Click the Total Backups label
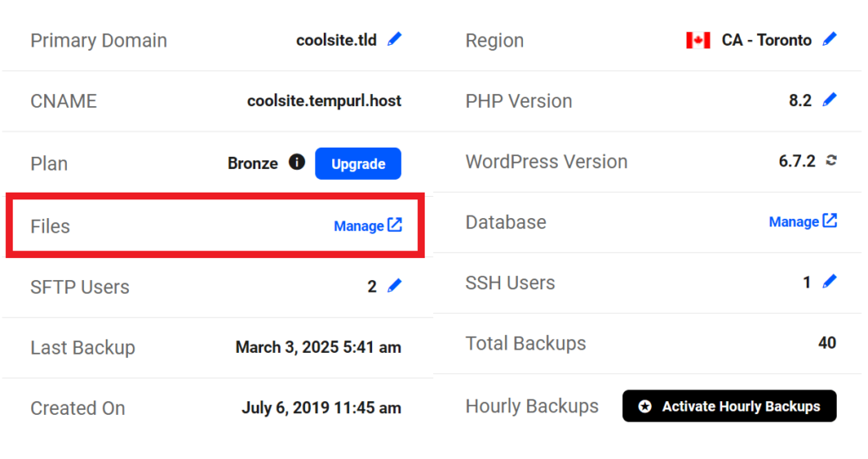Image resolution: width=868 pixels, height=459 pixels. tap(526, 343)
